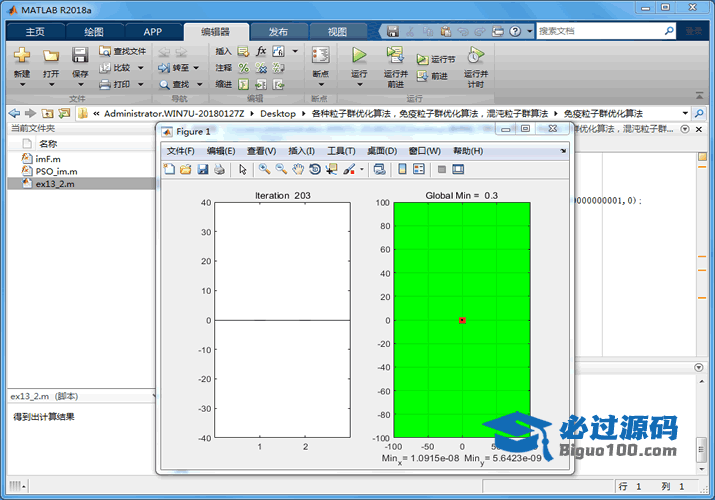This screenshot has width=715, height=500.
Task: Insert function with the fx icon
Action: pyautogui.click(x=261, y=51)
